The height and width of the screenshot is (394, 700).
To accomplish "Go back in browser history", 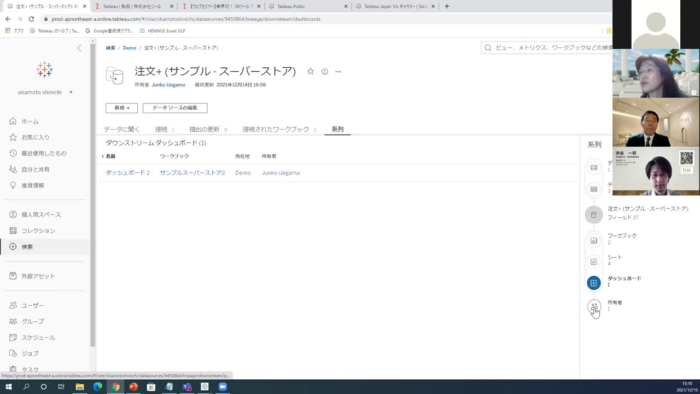I will (x=8, y=19).
